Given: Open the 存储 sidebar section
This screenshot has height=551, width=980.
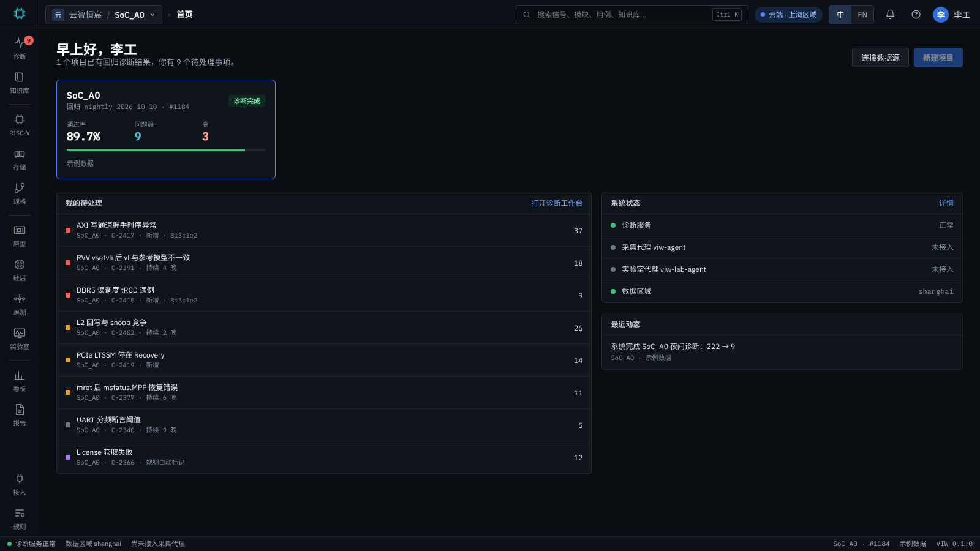Looking at the screenshot, I should pyautogui.click(x=20, y=159).
